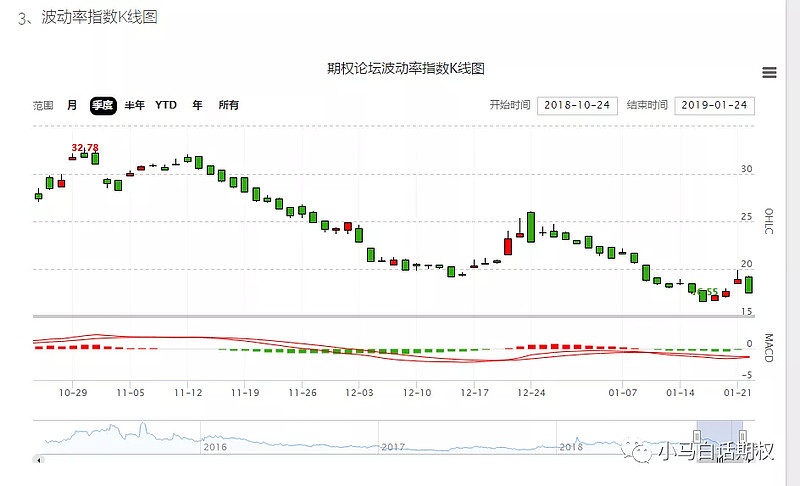Click the section heading 3、波动率指数K线图
This screenshot has width=800, height=486.
(x=87, y=17)
